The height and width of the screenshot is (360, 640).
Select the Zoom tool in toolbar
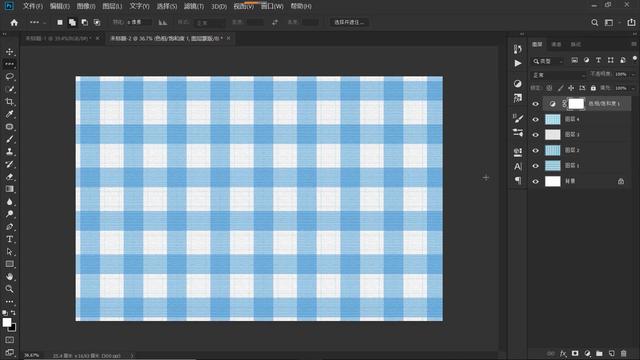(x=9, y=289)
